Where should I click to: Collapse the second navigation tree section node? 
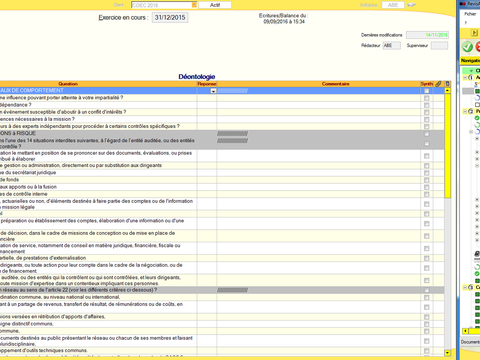coord(465,111)
